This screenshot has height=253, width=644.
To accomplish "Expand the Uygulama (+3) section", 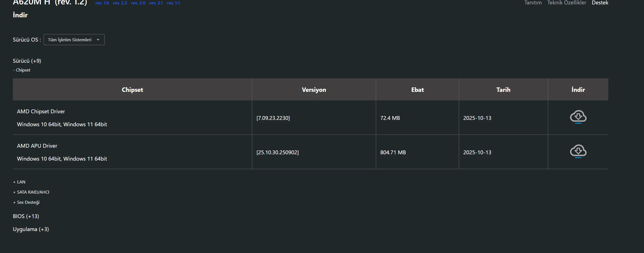I will click(x=31, y=229).
